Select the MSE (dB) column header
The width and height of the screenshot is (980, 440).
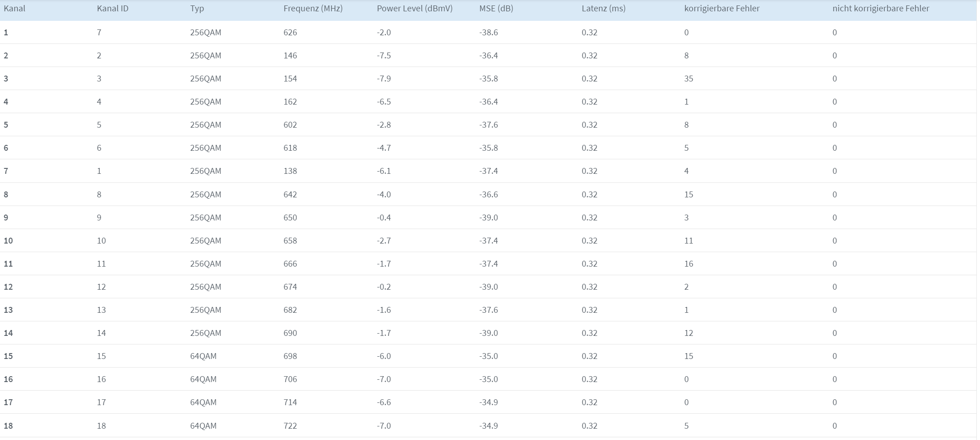(x=496, y=9)
